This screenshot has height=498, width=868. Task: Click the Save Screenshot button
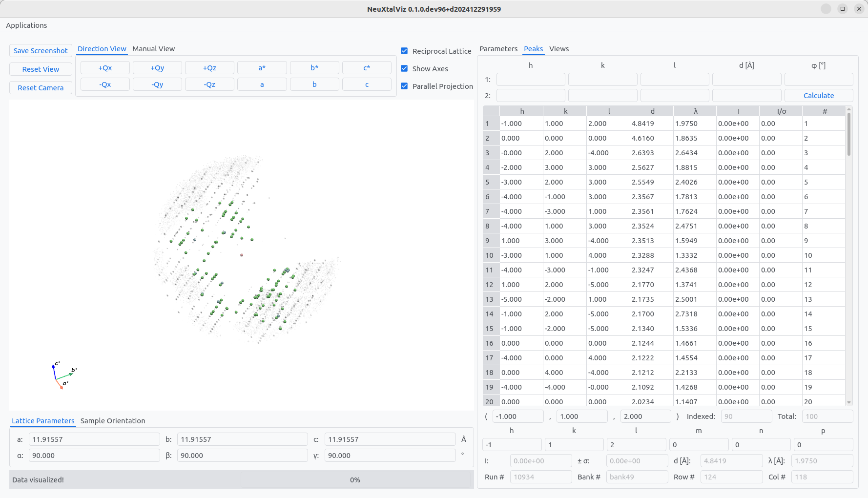[41, 51]
